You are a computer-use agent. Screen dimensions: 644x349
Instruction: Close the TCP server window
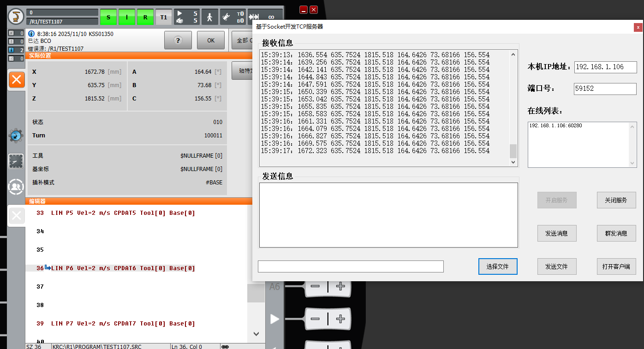638,27
